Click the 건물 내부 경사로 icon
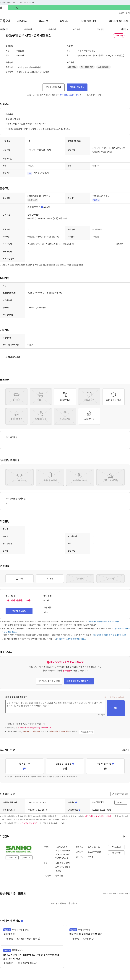 point(110,477)
